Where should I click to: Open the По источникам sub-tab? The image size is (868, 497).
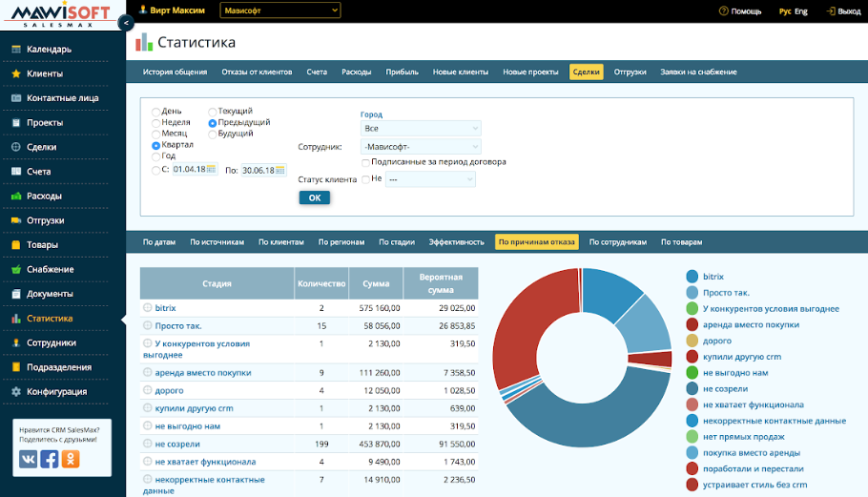217,242
